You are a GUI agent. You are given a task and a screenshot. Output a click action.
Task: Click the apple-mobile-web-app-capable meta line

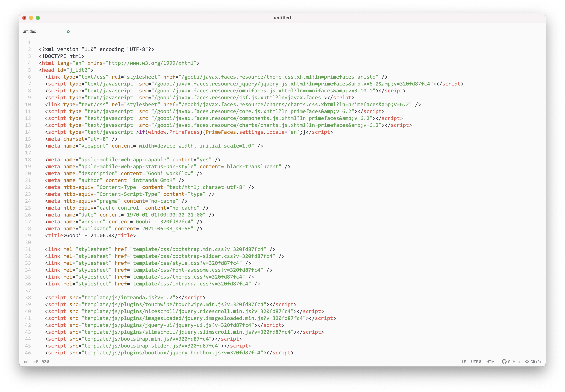(133, 160)
